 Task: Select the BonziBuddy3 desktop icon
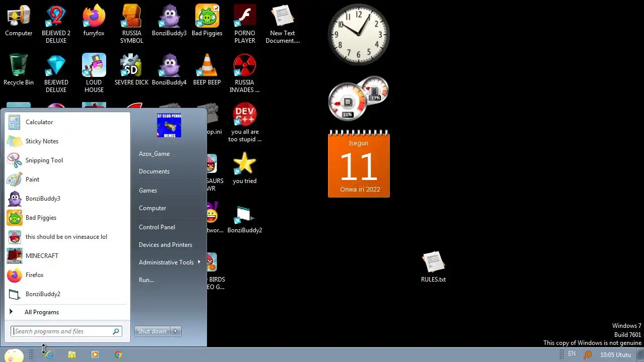tap(169, 21)
